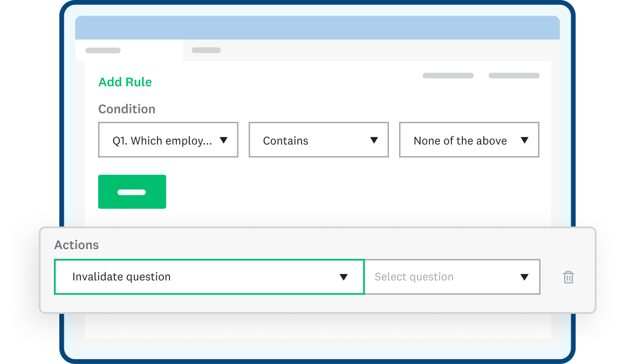Click the trash icon to delete the action
623x364 pixels.
coord(568,277)
